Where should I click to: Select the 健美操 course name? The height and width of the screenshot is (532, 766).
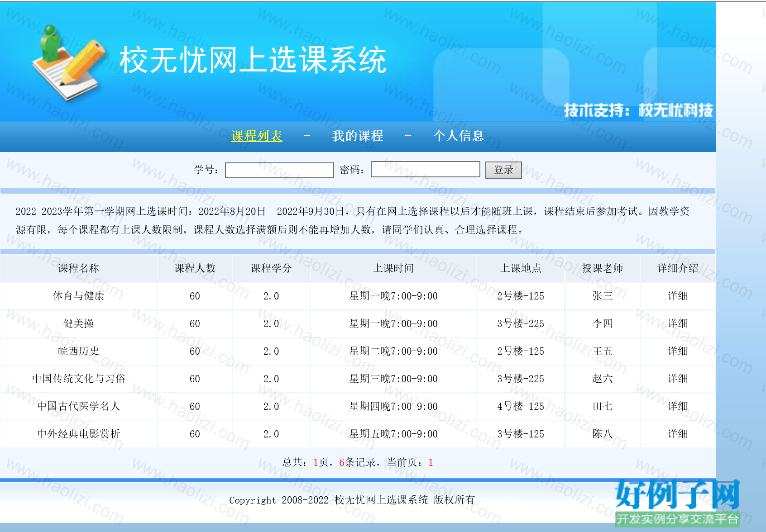coord(79,323)
